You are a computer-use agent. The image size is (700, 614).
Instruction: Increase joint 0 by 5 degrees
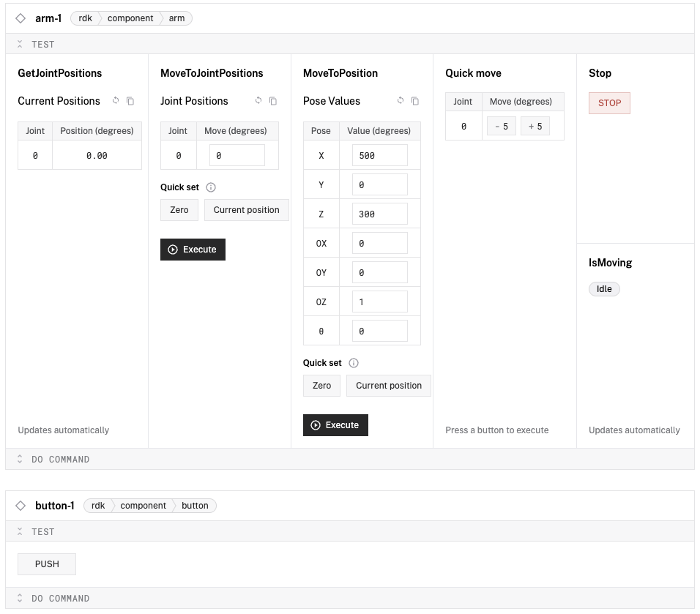pos(535,127)
